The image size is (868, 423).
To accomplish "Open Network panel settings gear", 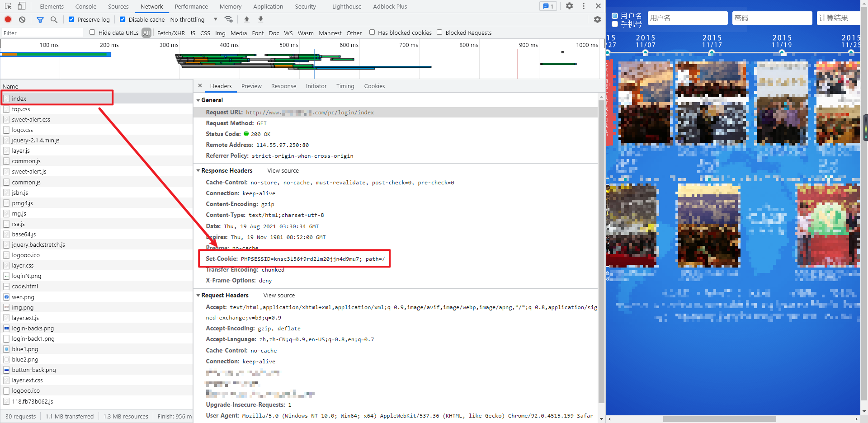I will [597, 19].
